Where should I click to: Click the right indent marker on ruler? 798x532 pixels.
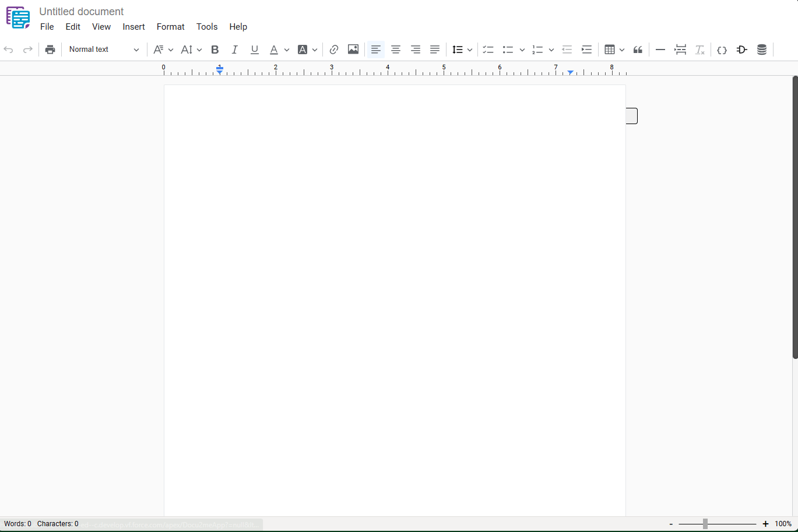pyautogui.click(x=571, y=72)
